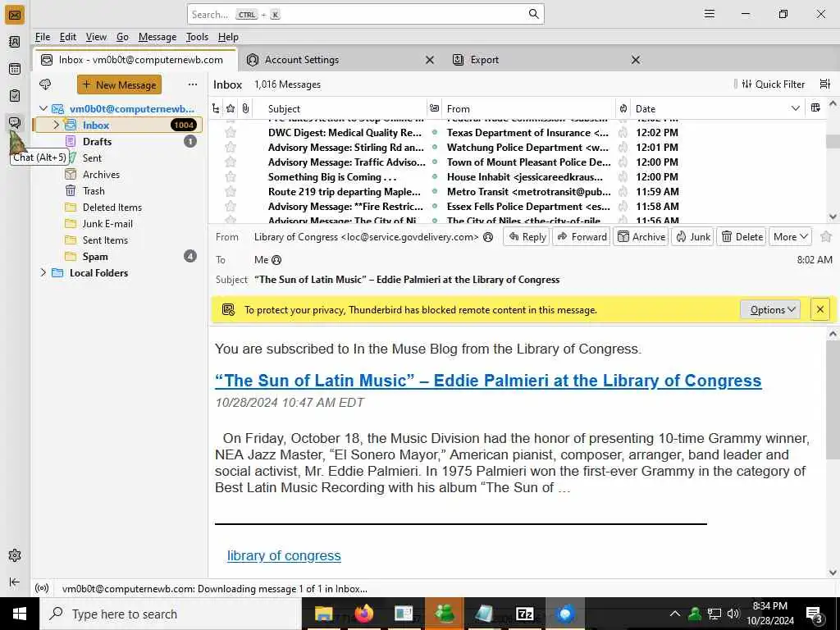
Task: Click the search magnifier icon
Action: coord(533,14)
